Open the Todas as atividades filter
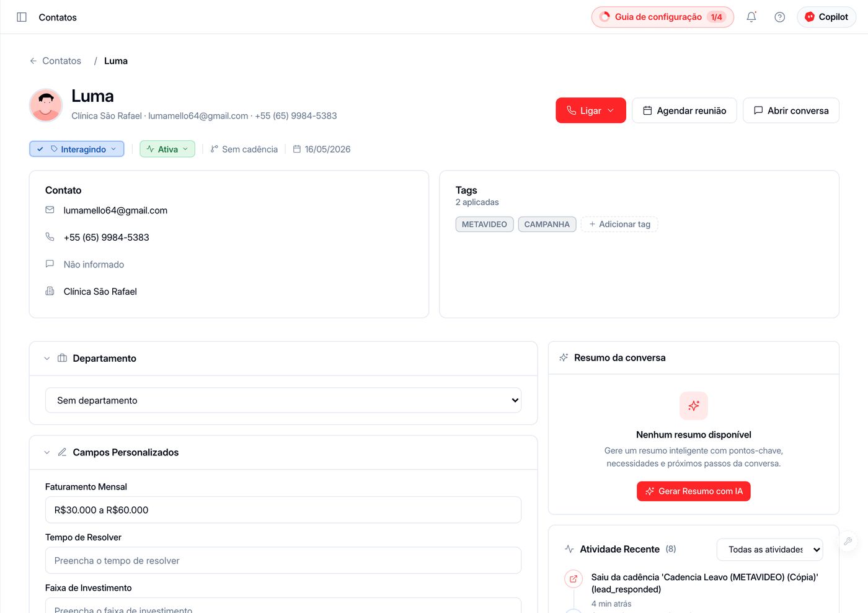Image resolution: width=868 pixels, height=613 pixels. 769,549
